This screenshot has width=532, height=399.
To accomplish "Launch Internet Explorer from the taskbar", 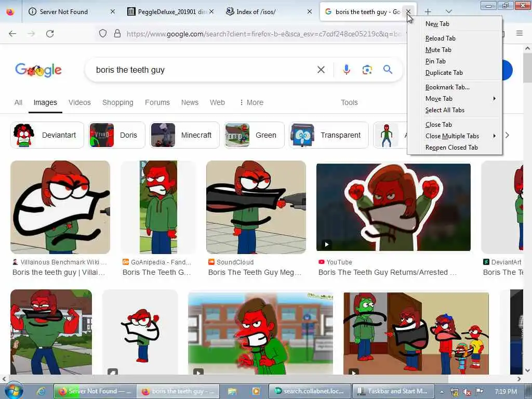I will click(x=41, y=391).
